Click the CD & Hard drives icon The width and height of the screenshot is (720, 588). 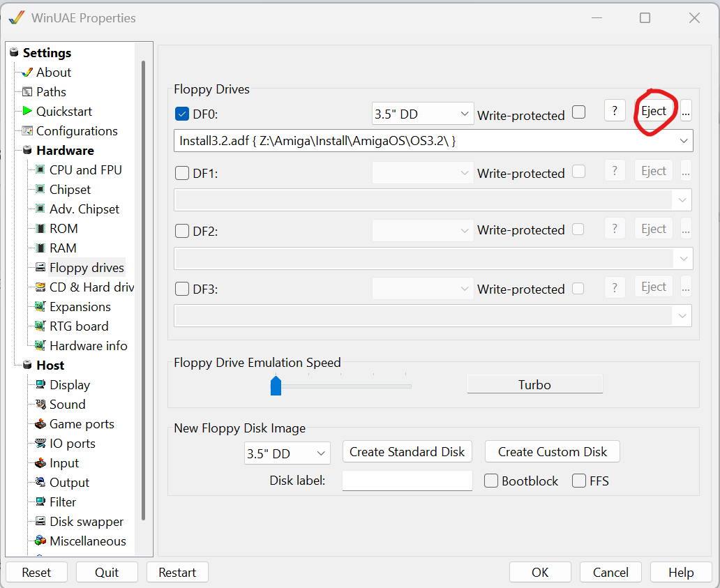tap(40, 287)
